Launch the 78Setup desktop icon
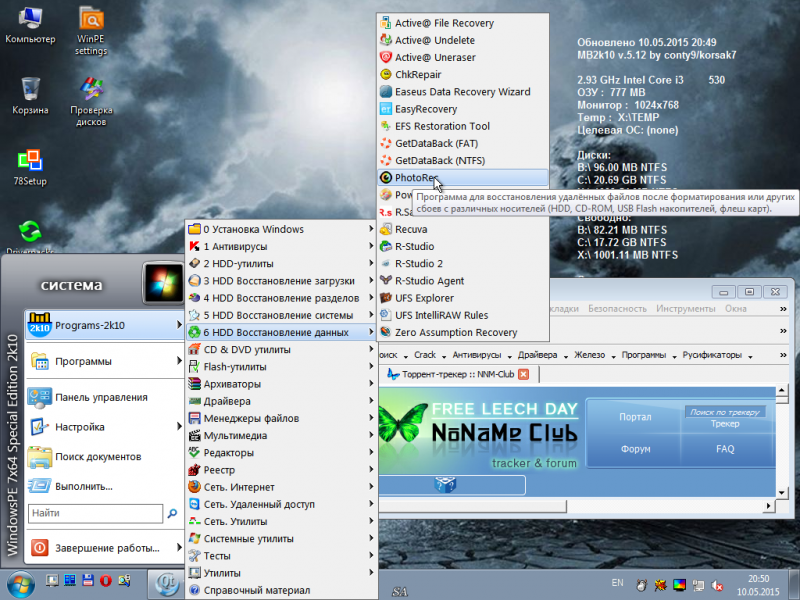The height and width of the screenshot is (600, 800). 30,167
